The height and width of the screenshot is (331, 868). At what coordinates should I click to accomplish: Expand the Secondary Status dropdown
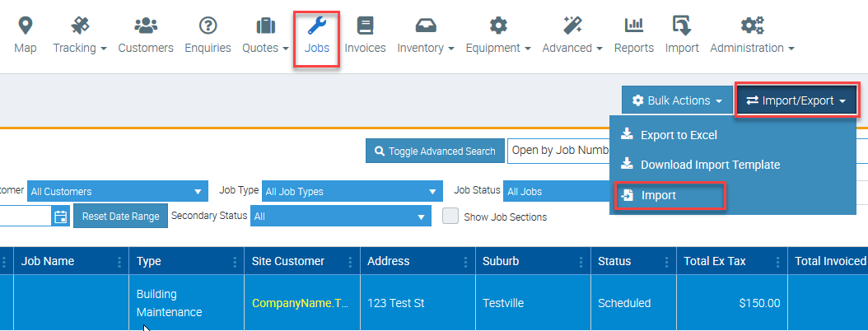pyautogui.click(x=338, y=217)
